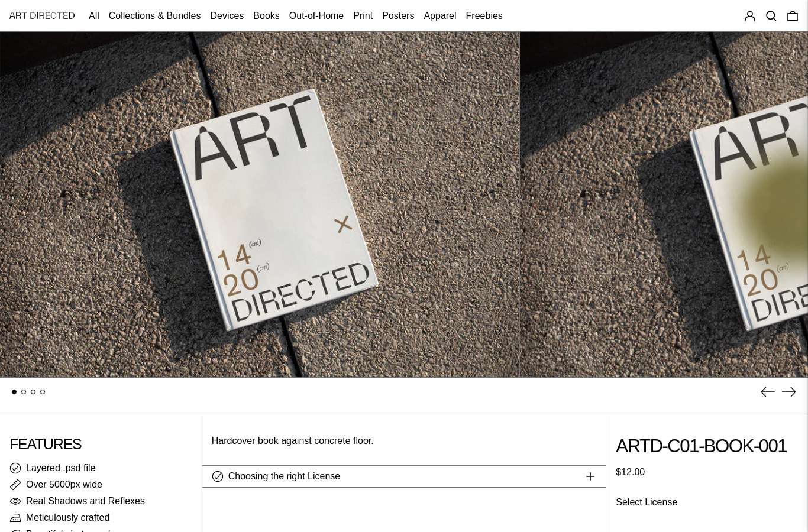Viewport: 808px width, 532px height.
Task: Open Collections & Bundles menu item
Action: (154, 16)
